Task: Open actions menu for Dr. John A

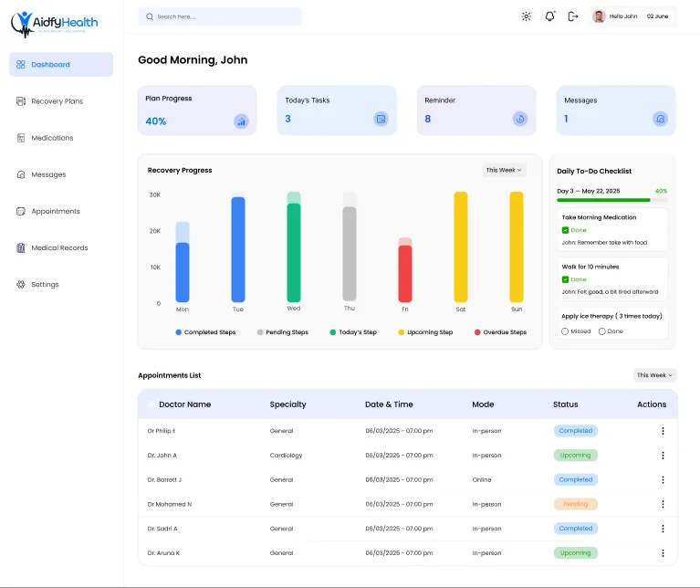Action: pyautogui.click(x=663, y=456)
